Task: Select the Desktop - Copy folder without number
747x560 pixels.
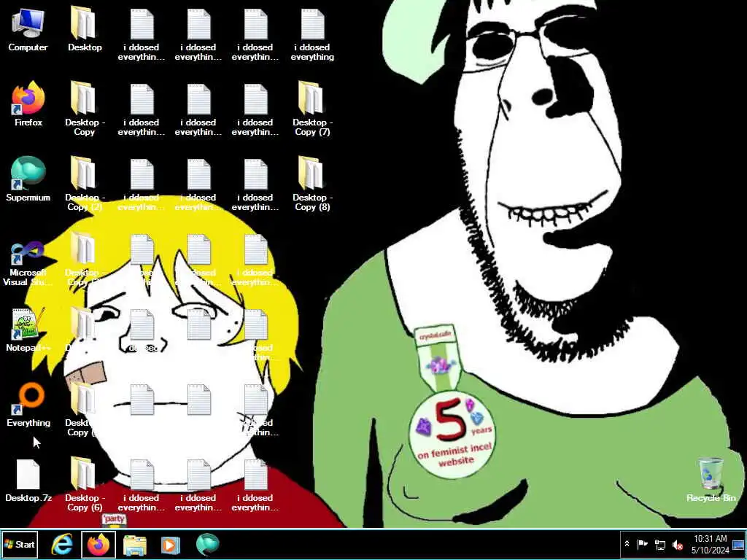Action: point(85,108)
